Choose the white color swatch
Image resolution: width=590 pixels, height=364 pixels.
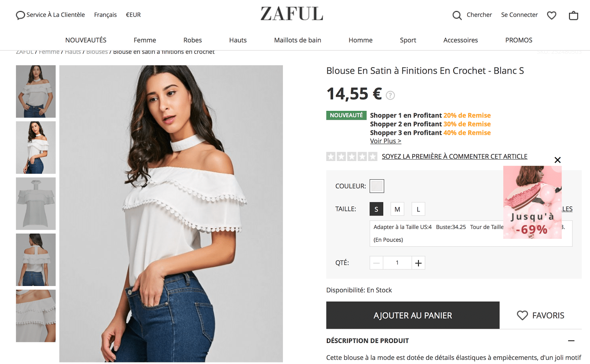click(x=377, y=186)
